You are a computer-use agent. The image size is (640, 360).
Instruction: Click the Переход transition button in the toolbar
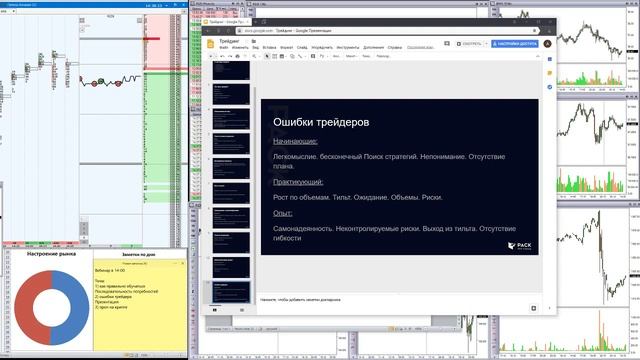tap(383, 56)
